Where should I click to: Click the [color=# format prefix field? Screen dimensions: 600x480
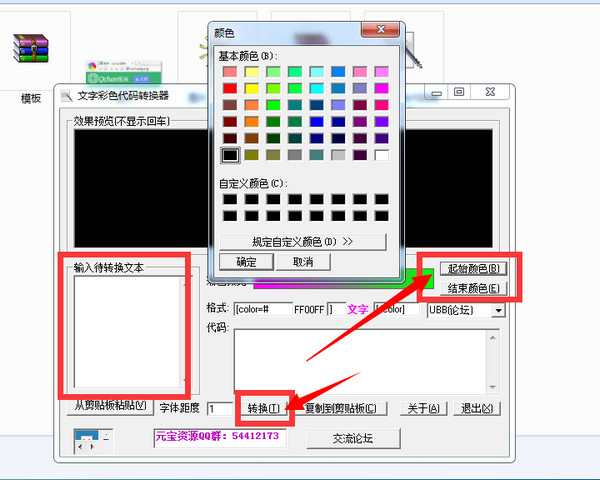(x=263, y=309)
